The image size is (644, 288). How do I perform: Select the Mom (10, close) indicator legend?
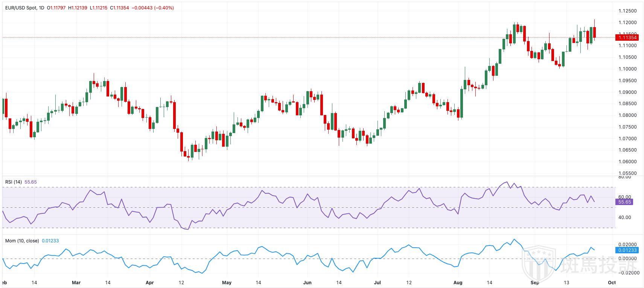point(22,241)
